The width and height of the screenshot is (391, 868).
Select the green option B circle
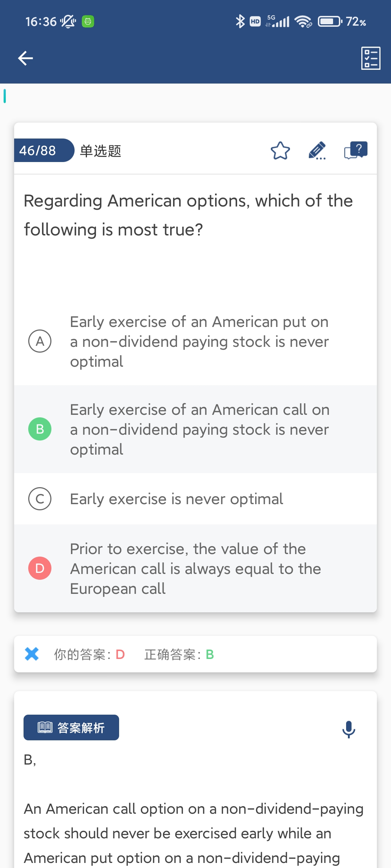click(x=40, y=429)
